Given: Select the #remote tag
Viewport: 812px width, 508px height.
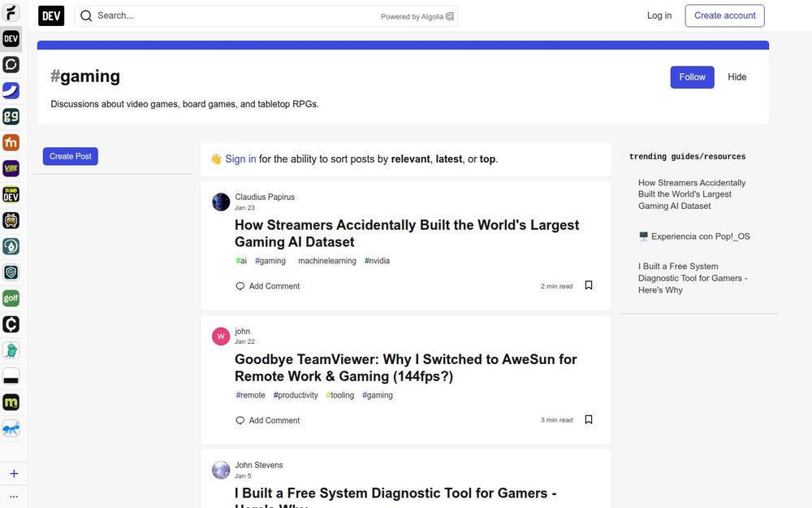Looking at the screenshot, I should [251, 395].
